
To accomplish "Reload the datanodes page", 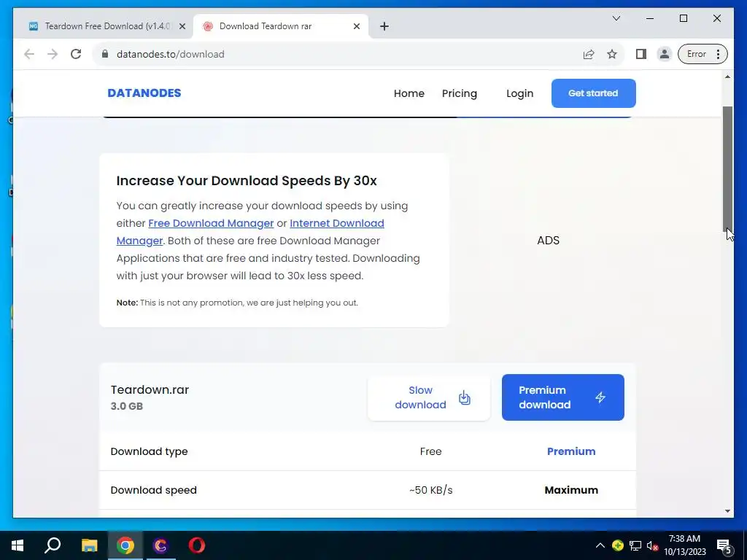I will coord(76,54).
